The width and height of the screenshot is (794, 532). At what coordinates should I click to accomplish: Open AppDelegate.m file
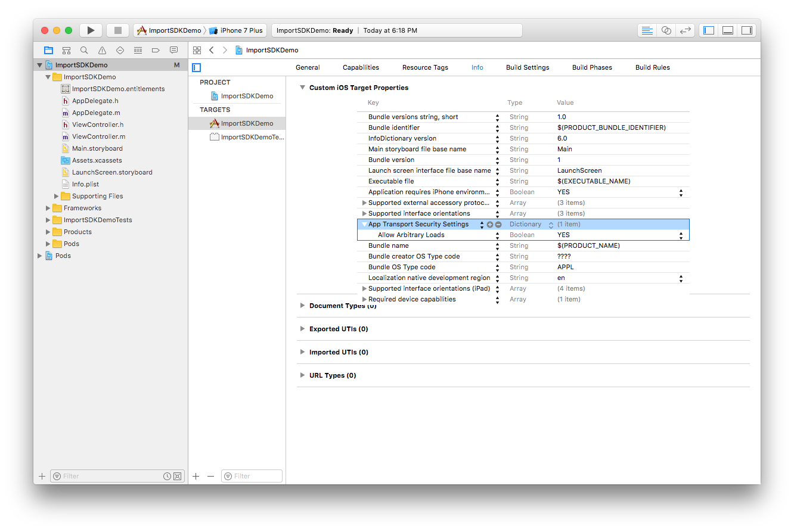point(96,113)
